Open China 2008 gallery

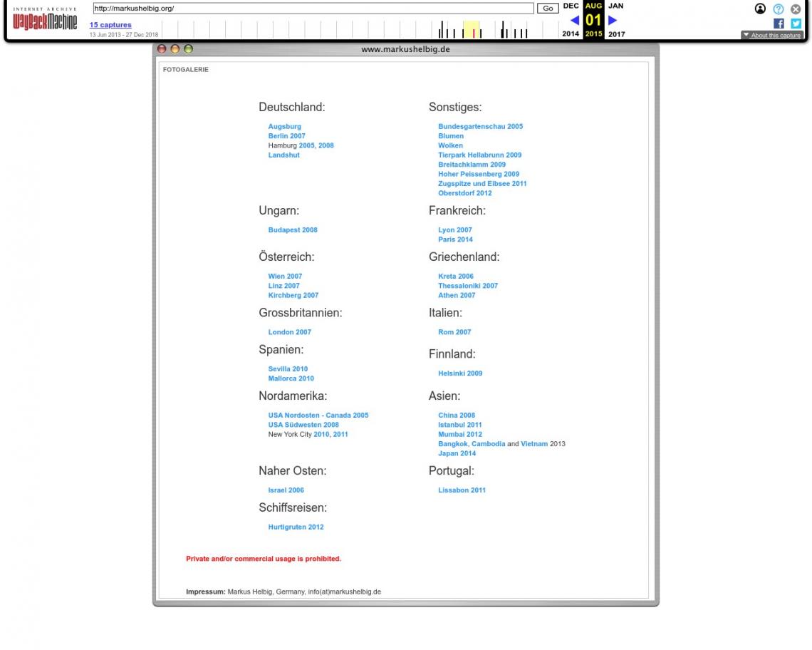pos(457,416)
